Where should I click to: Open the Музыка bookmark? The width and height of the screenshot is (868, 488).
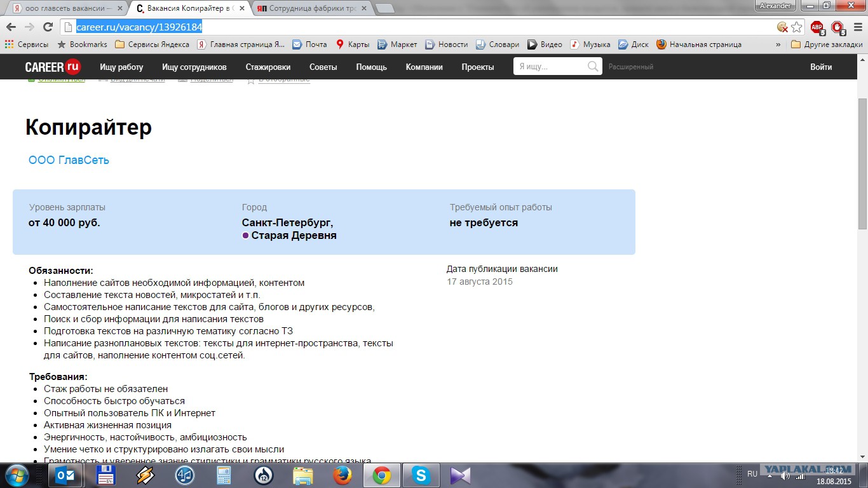tap(590, 44)
